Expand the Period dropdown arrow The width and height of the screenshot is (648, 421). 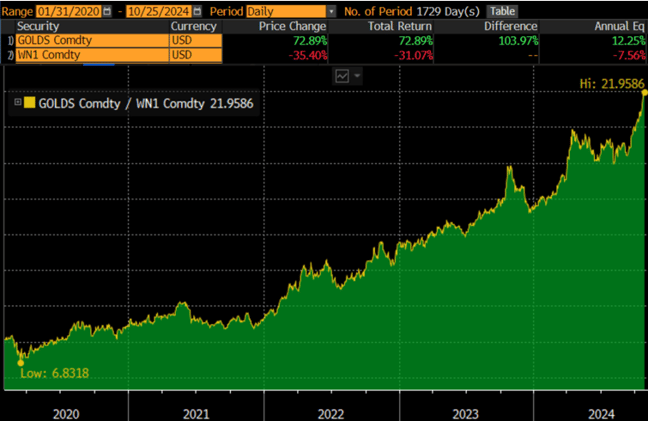331,12
